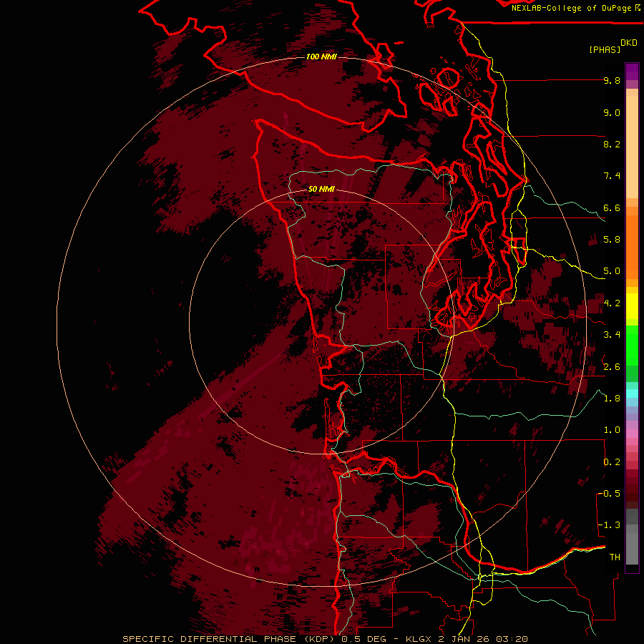Screen dimensions: 644x644
Task: Click the bright green color scale segment
Action: tap(632, 345)
